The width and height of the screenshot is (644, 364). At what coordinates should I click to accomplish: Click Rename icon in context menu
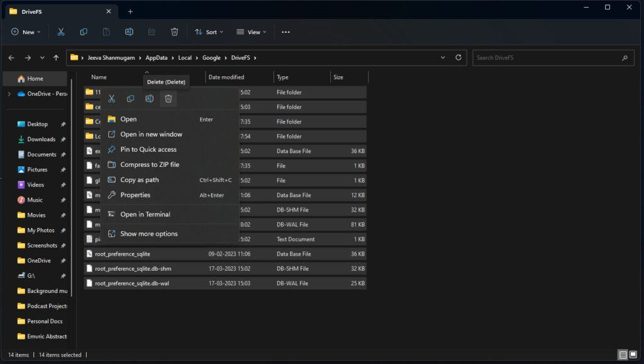pyautogui.click(x=150, y=99)
